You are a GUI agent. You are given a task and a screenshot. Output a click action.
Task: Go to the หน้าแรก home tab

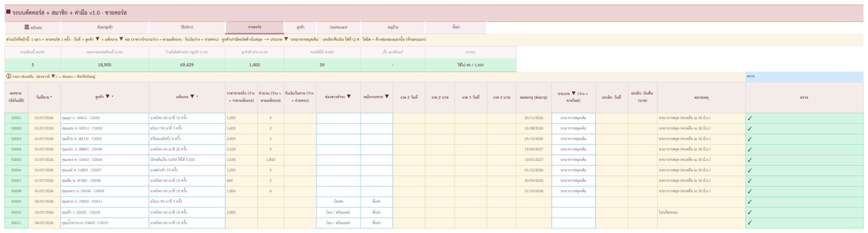pyautogui.click(x=33, y=27)
